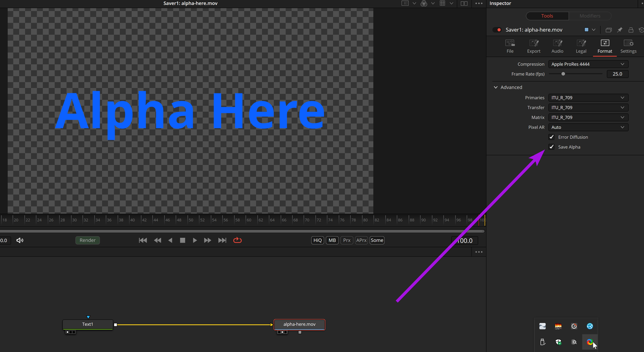The height and width of the screenshot is (352, 644).
Task: Click the Text1 node output square
Action: [115, 325]
